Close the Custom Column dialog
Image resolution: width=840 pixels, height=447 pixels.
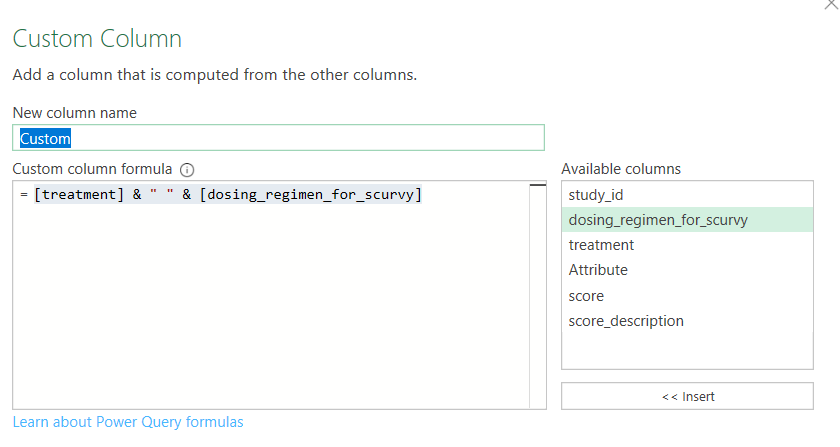click(831, 4)
